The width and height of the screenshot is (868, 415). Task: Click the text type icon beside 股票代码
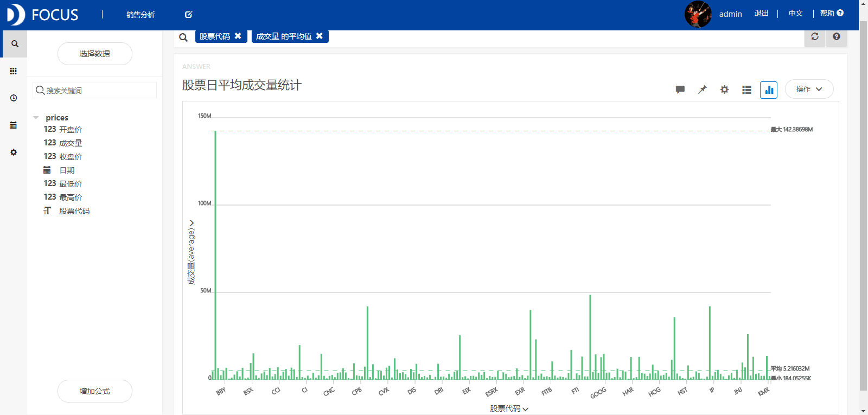(x=47, y=210)
